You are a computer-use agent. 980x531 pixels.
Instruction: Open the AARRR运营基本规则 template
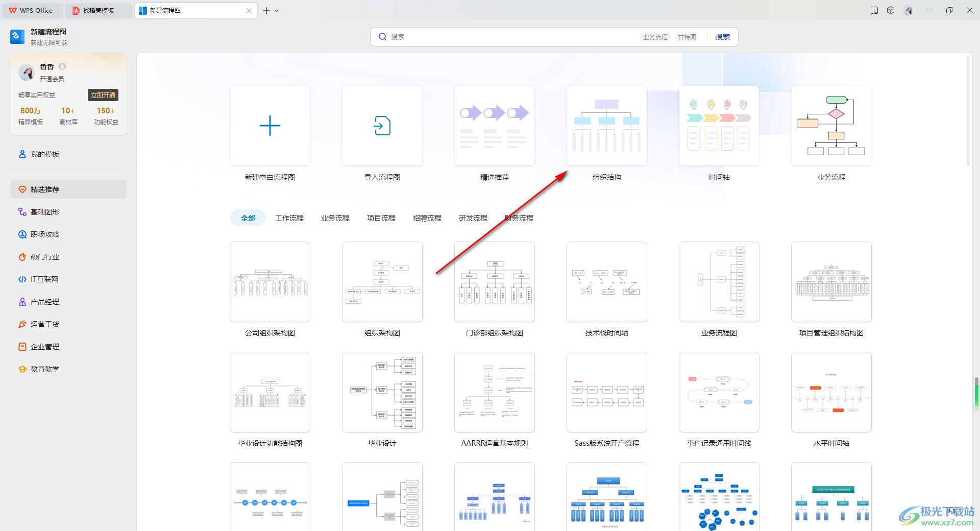click(x=495, y=392)
